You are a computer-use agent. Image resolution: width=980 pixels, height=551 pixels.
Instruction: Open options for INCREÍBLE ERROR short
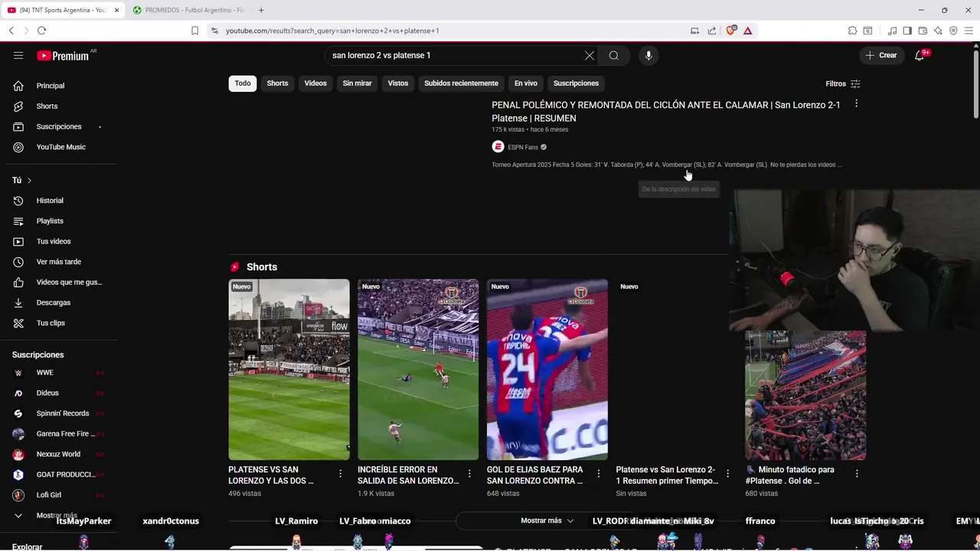pos(469,474)
